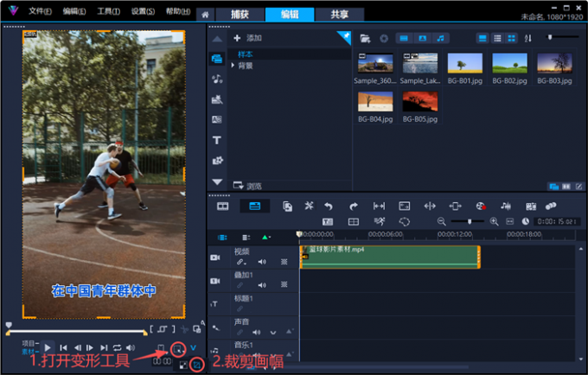Open the Subtitle Editor icon
This screenshot has height=375, width=588.
coord(328,222)
